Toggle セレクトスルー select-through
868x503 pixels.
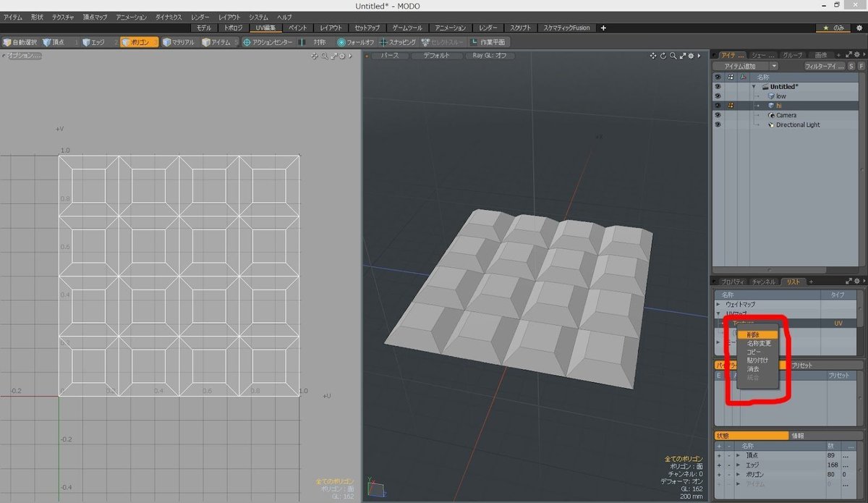pyautogui.click(x=443, y=42)
